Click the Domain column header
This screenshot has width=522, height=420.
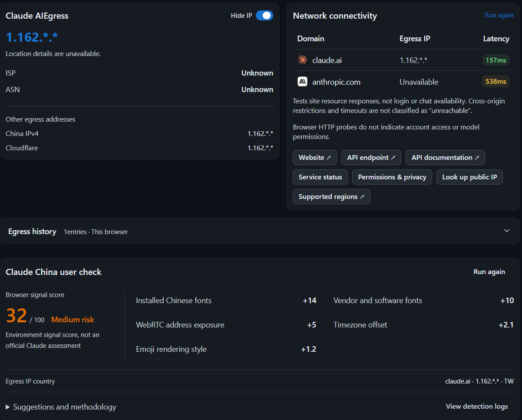click(311, 39)
